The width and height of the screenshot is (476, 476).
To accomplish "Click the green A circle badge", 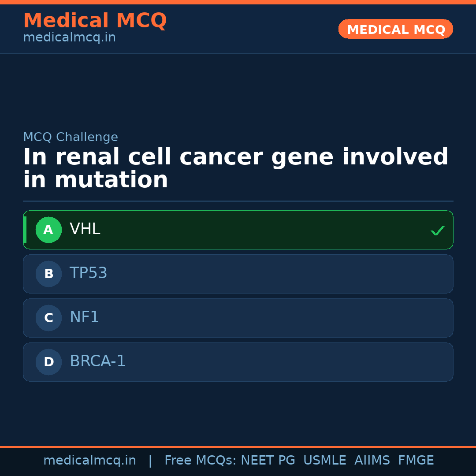I will (48, 230).
